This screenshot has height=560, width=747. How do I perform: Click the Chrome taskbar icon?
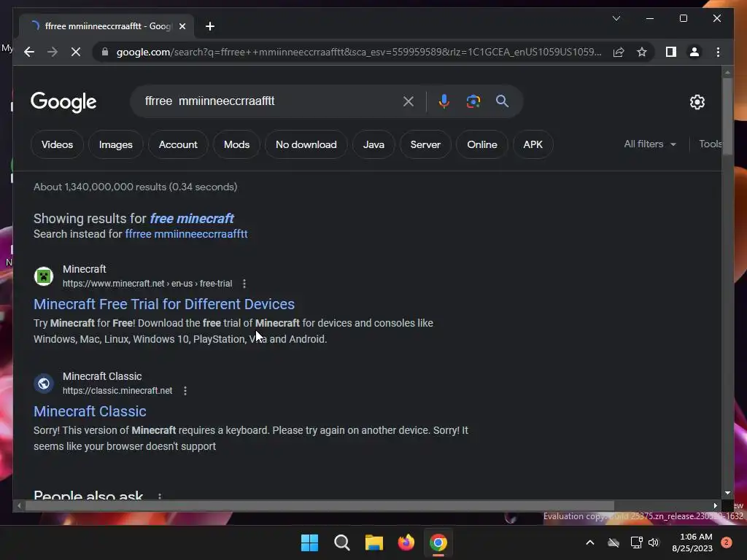[x=438, y=542]
